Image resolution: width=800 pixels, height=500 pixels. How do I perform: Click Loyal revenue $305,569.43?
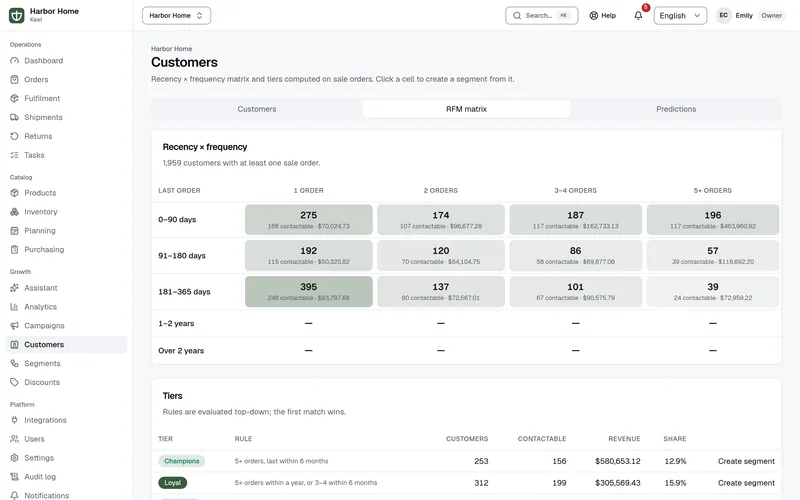[x=617, y=483]
